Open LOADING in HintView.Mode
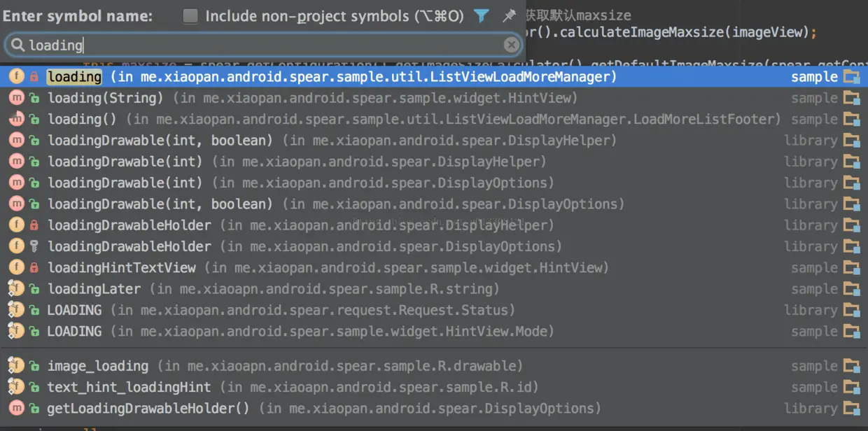The image size is (868, 431). click(434, 332)
